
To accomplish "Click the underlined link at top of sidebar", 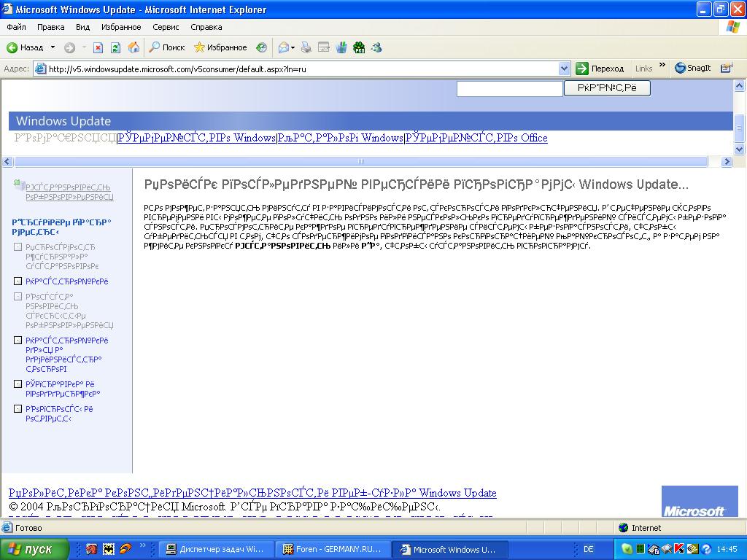I will click(69, 192).
